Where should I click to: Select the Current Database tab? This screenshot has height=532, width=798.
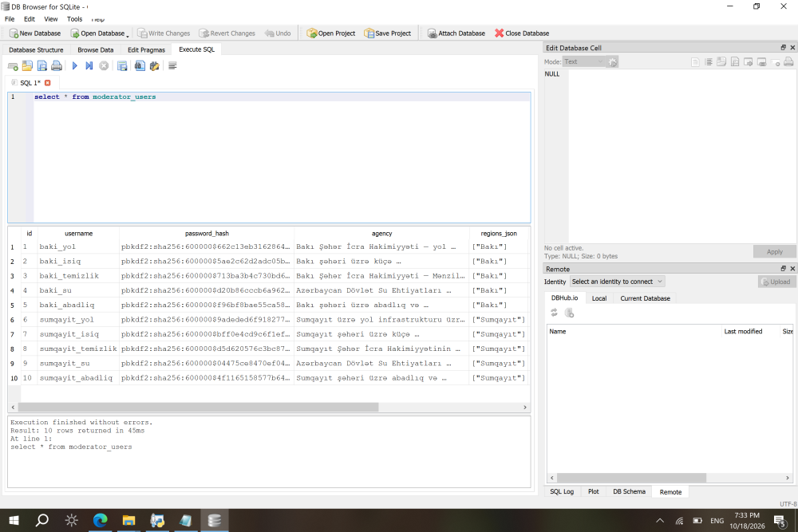(645, 298)
